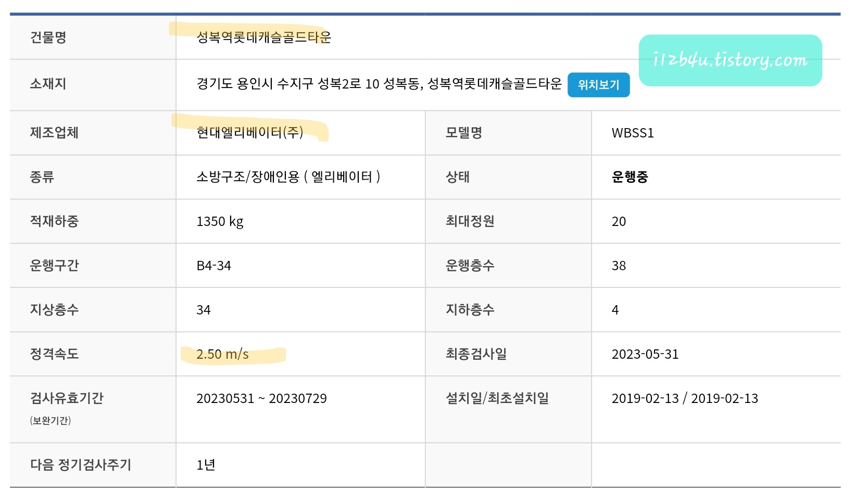Click the 지상층수 label
This screenshot has width=856, height=504.
(x=54, y=310)
